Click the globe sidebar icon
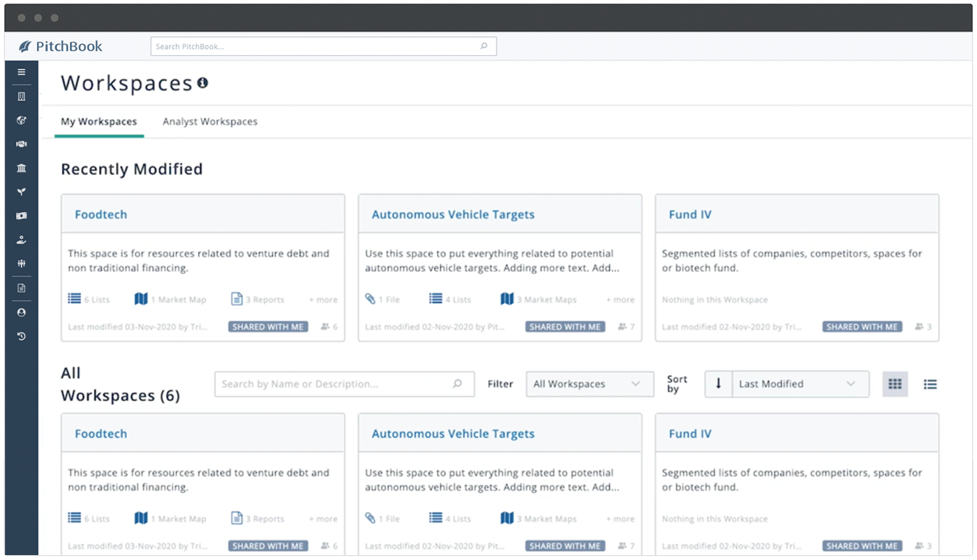 [22, 120]
